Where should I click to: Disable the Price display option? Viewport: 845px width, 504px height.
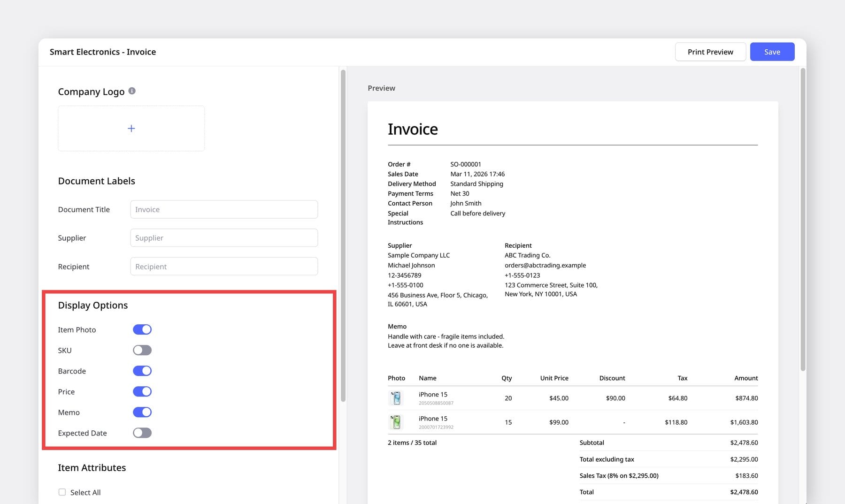(142, 391)
